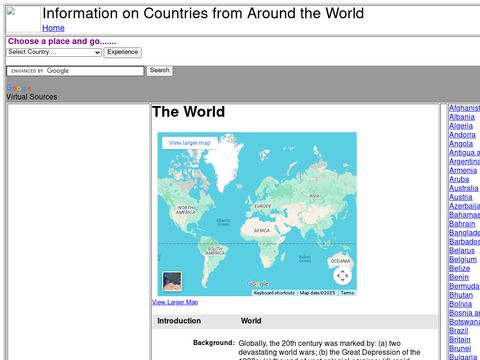The image size is (480, 360).
Task: Open the Bangladesh country link
Action: point(464,233)
